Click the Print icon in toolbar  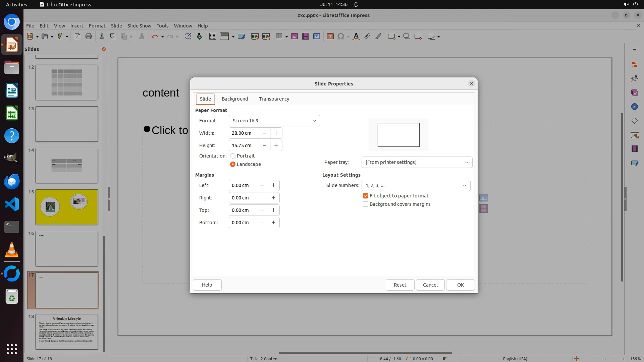point(89,37)
